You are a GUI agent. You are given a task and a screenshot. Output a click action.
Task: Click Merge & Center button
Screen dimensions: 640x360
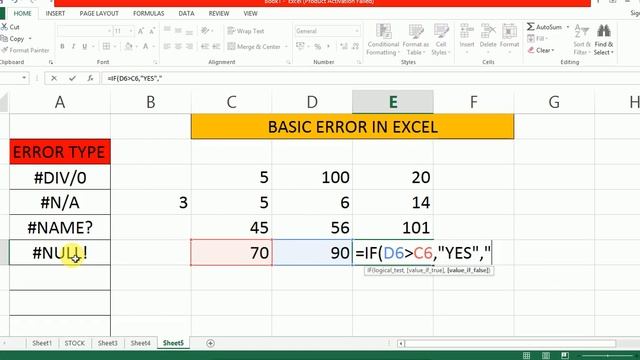click(254, 47)
